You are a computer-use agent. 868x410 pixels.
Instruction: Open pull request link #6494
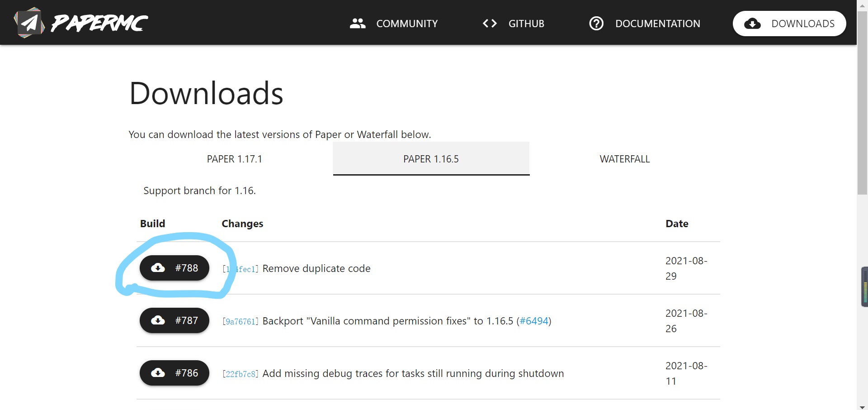[534, 321]
